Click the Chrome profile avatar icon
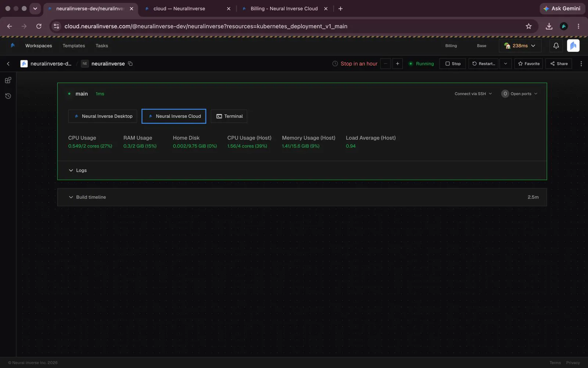The width and height of the screenshot is (588, 368). coord(564,26)
